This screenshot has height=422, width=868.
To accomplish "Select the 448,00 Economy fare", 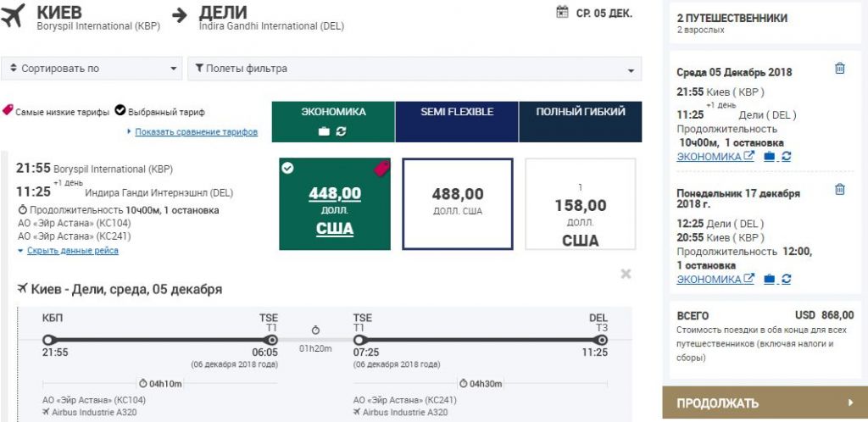I will coord(335,204).
